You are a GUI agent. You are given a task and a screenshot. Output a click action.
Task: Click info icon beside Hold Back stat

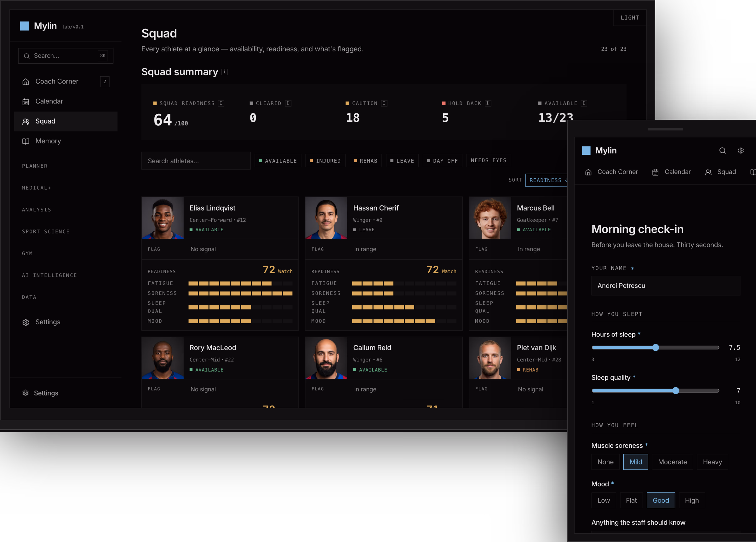[488, 103]
